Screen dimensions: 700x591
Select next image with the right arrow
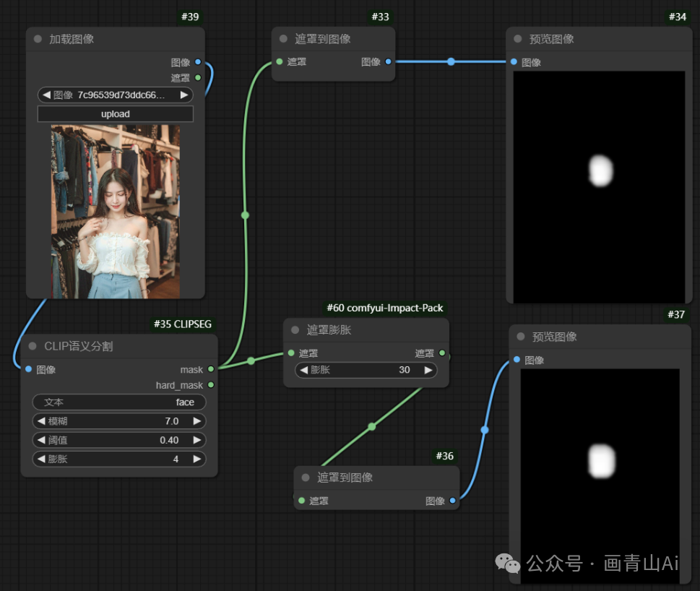pos(184,95)
